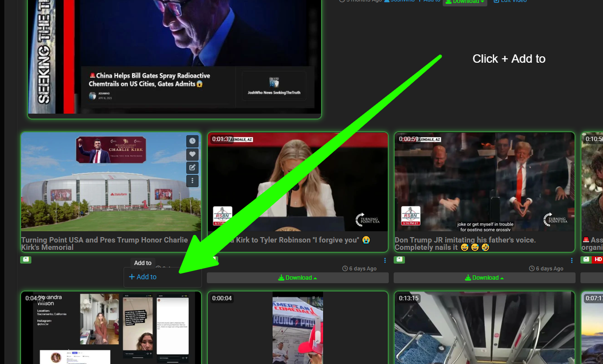Expand the top featured video Download dropdown
Screen dimensions: 603x364
pyautogui.click(x=465, y=1)
